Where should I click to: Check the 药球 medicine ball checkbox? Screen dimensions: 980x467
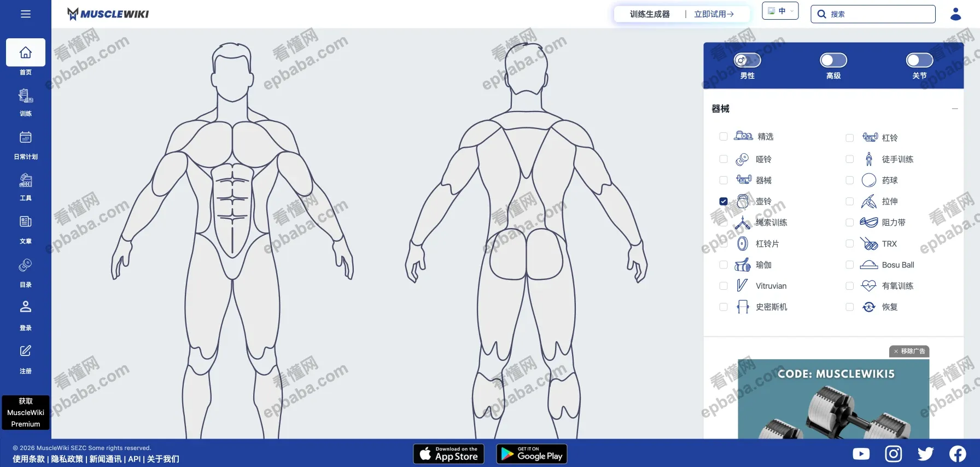[x=850, y=180]
